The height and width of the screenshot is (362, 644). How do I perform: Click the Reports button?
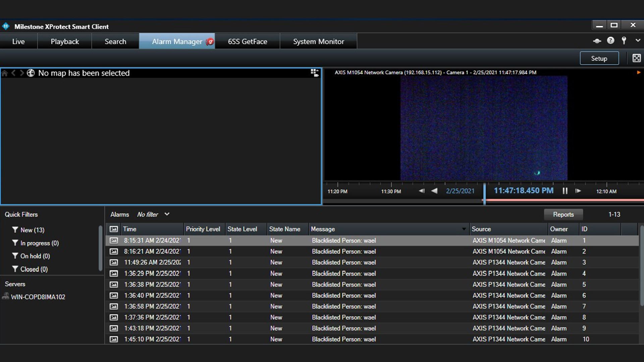click(563, 215)
